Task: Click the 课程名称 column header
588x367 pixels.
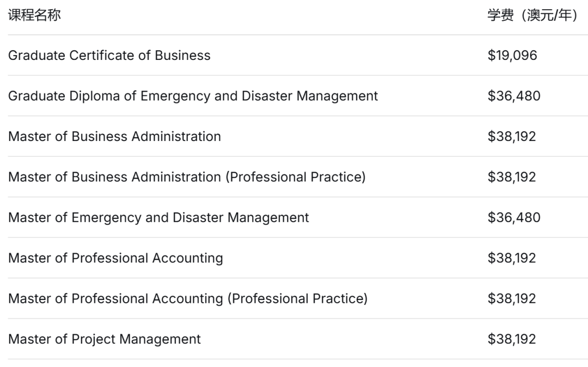Action: point(34,15)
